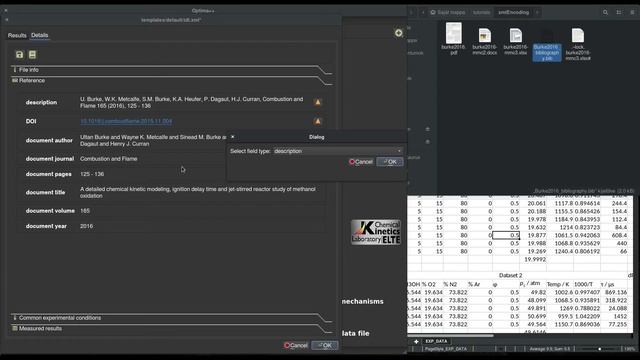Open the file manager search icon
The width and height of the screenshot is (640, 360).
coord(605,12)
